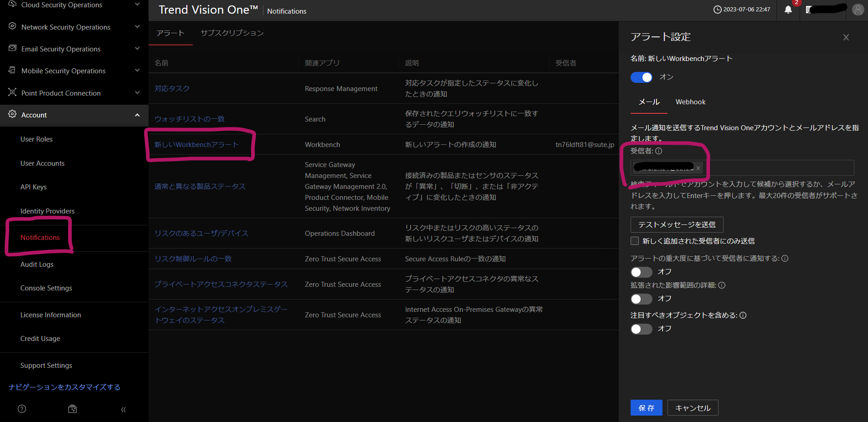Switch to the サブスクリプション tab
Screen dimensions: 868x422
[x=232, y=33]
